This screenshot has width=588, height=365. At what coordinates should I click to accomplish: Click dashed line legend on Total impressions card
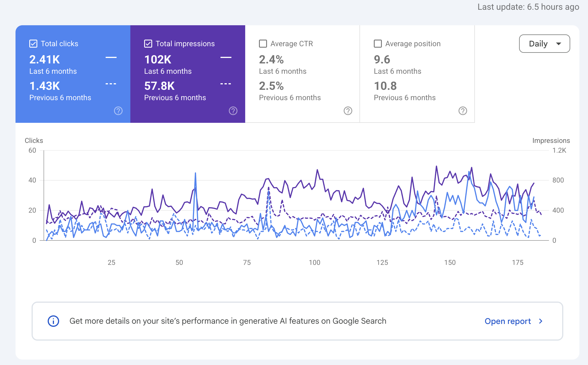226,84
